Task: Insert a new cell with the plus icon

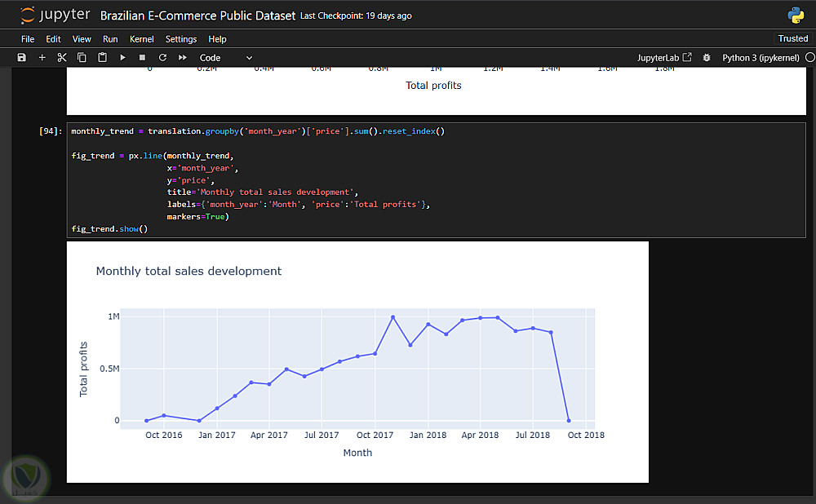Action: [x=42, y=58]
